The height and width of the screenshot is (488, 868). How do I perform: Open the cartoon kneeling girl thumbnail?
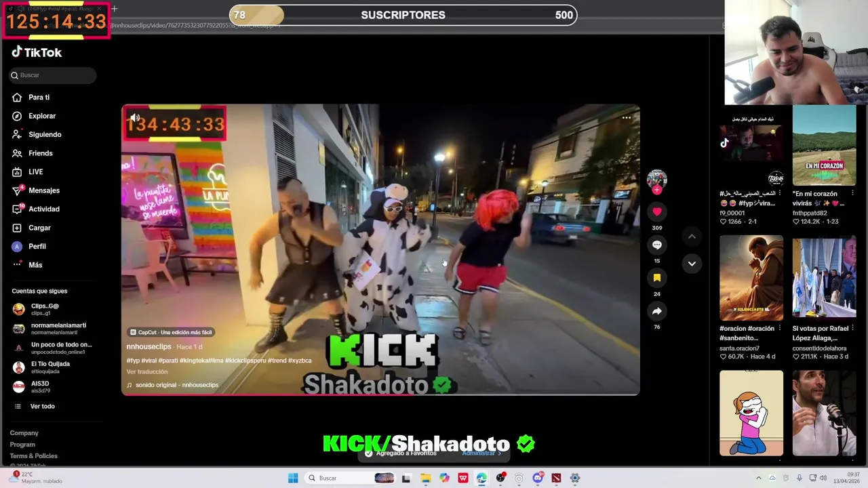(x=751, y=413)
